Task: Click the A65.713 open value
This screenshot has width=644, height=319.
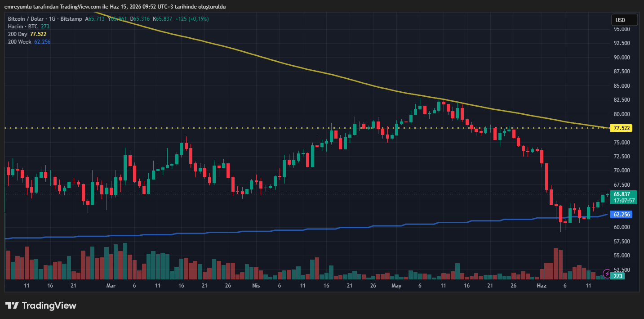Action: [96, 19]
